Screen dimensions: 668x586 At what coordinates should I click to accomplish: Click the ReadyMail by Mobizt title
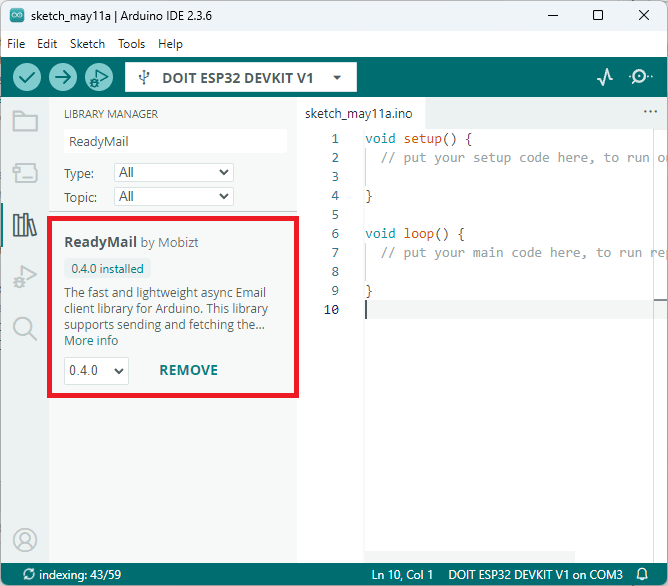click(131, 242)
